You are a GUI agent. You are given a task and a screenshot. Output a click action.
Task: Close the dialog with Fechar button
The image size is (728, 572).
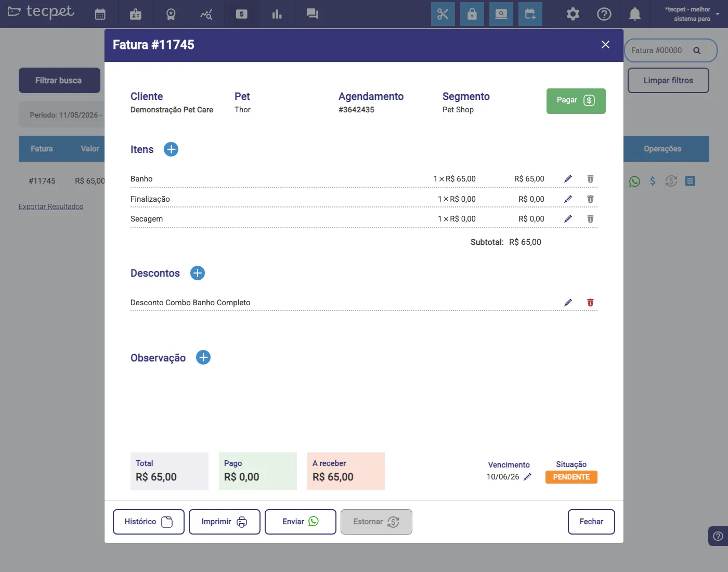(x=591, y=522)
